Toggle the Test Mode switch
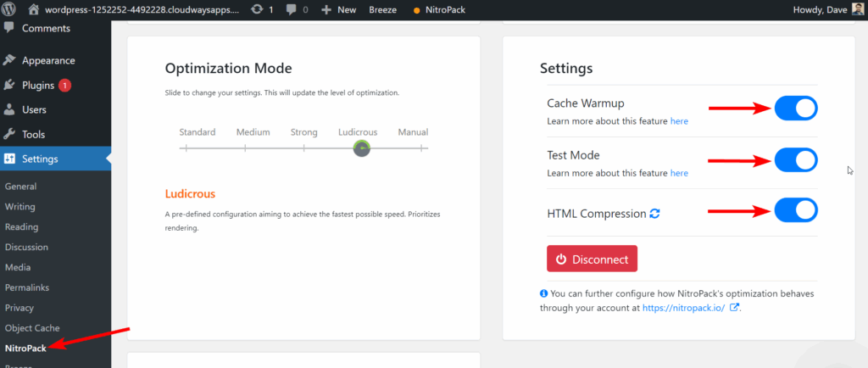 click(x=795, y=160)
